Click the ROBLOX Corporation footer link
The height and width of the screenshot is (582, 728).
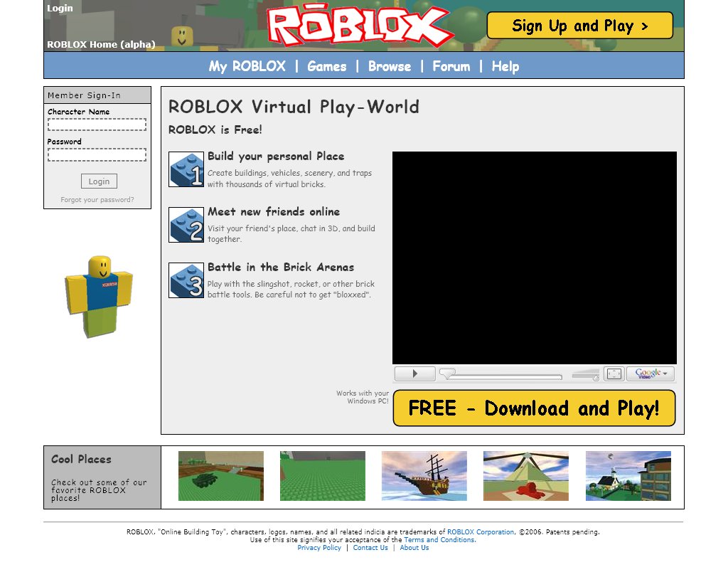click(x=481, y=531)
